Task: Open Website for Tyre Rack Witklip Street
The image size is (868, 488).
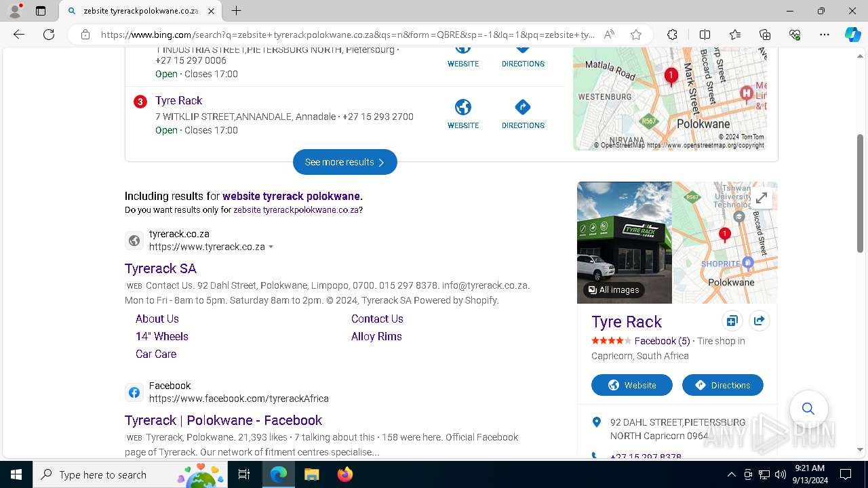Action: point(463,114)
